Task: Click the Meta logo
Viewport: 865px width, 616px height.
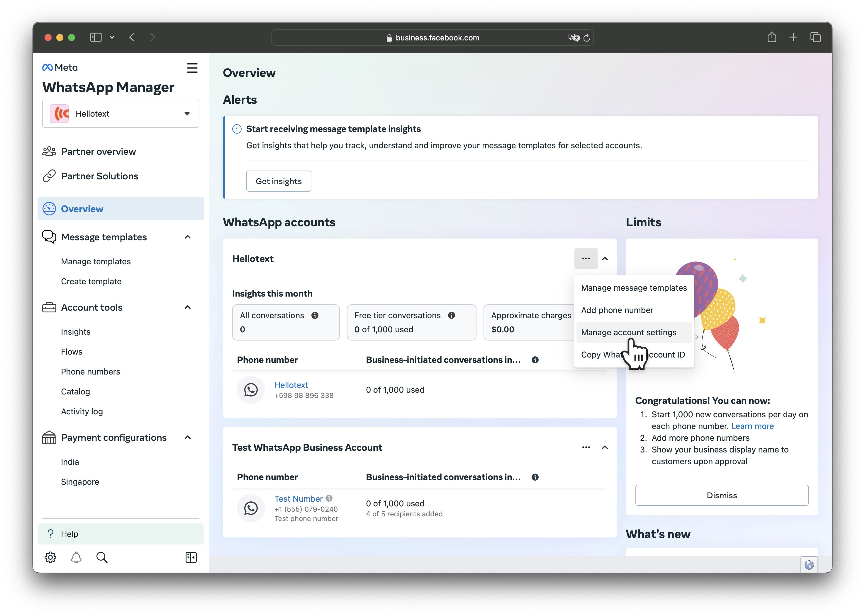Action: 60,67
